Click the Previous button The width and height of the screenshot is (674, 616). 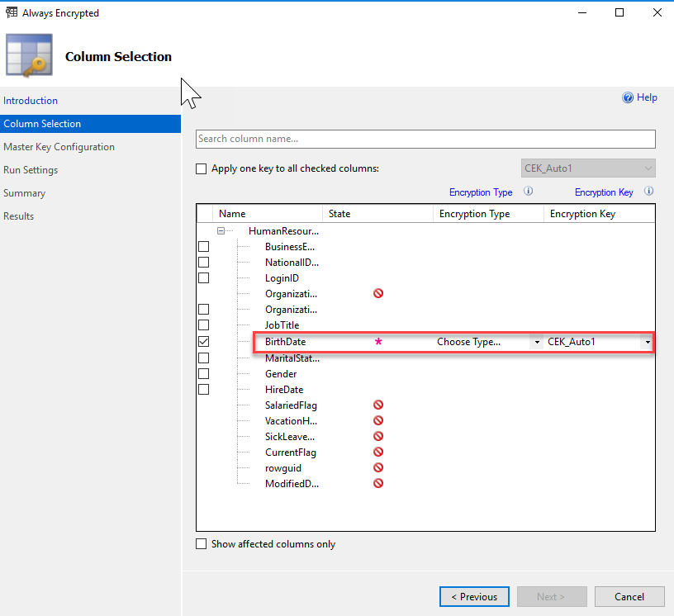tap(474, 597)
